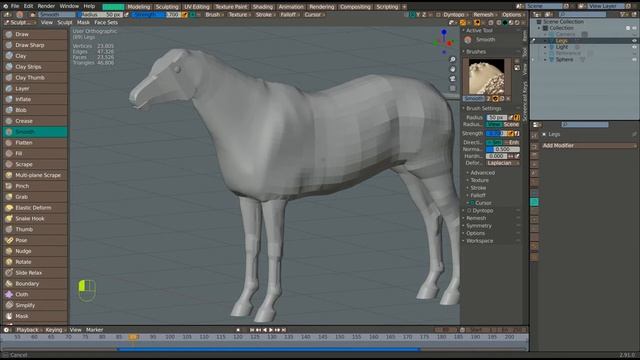Expand the Falloff brush subpanel
Screen dimensions: 640x360
[x=478, y=196]
